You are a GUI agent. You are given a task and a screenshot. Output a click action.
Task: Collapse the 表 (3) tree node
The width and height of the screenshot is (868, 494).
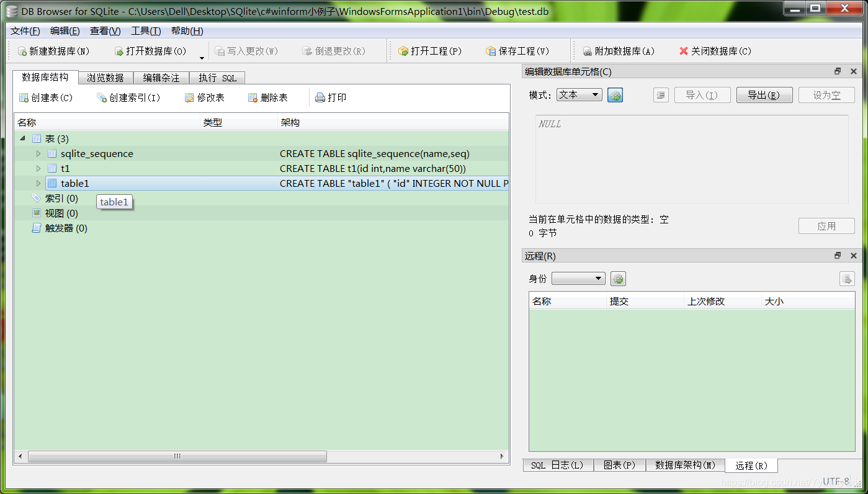coord(23,138)
